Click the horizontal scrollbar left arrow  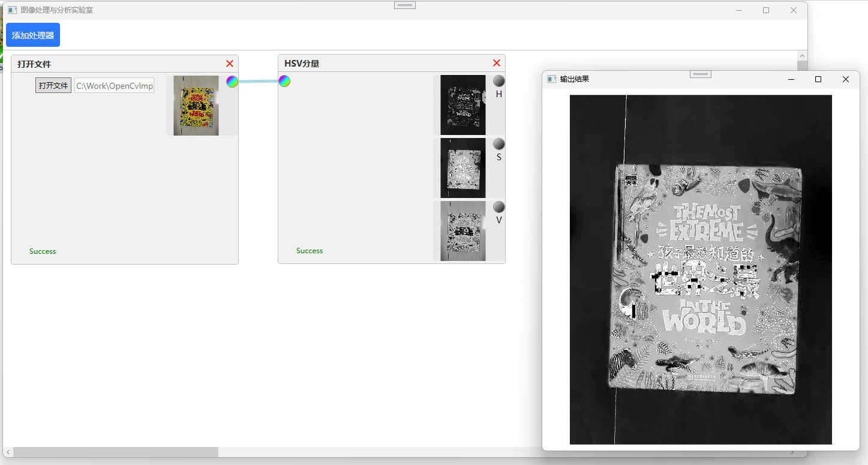8,452
